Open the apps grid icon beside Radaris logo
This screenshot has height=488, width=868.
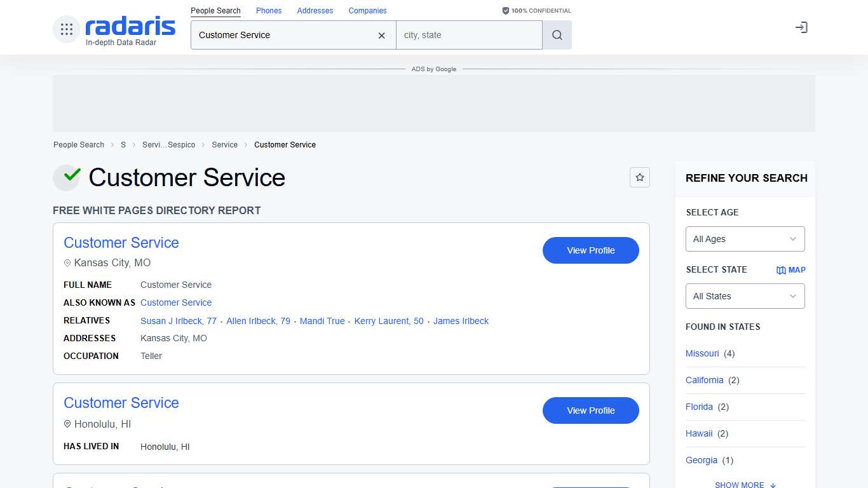66,28
